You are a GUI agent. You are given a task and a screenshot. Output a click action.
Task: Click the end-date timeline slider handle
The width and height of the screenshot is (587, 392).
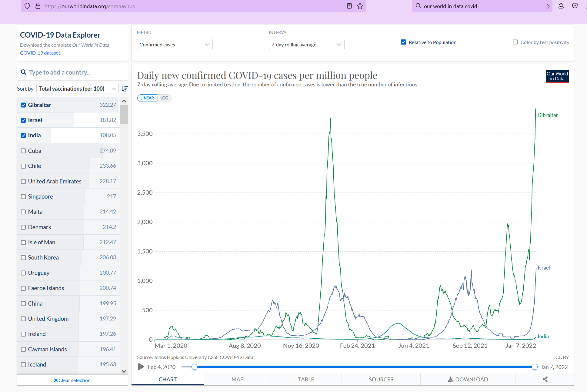click(535, 367)
